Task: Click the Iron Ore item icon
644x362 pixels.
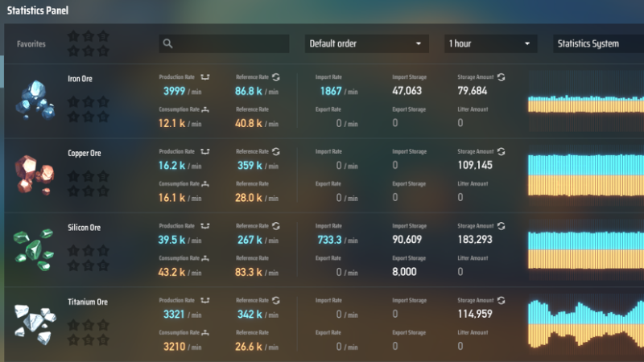Action: [x=34, y=101]
